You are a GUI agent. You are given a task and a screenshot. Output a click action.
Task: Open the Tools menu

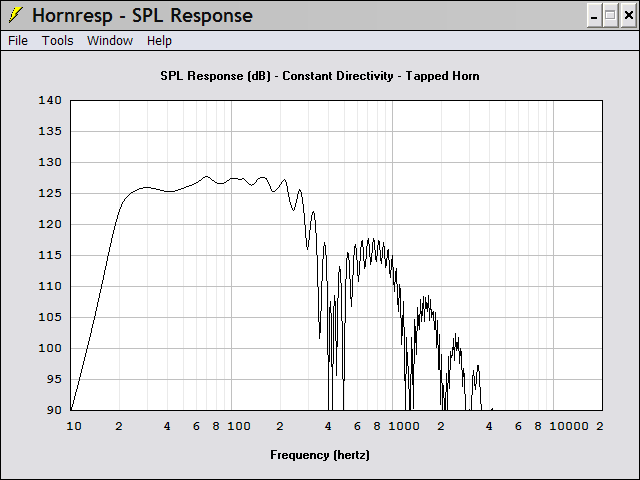[58, 41]
